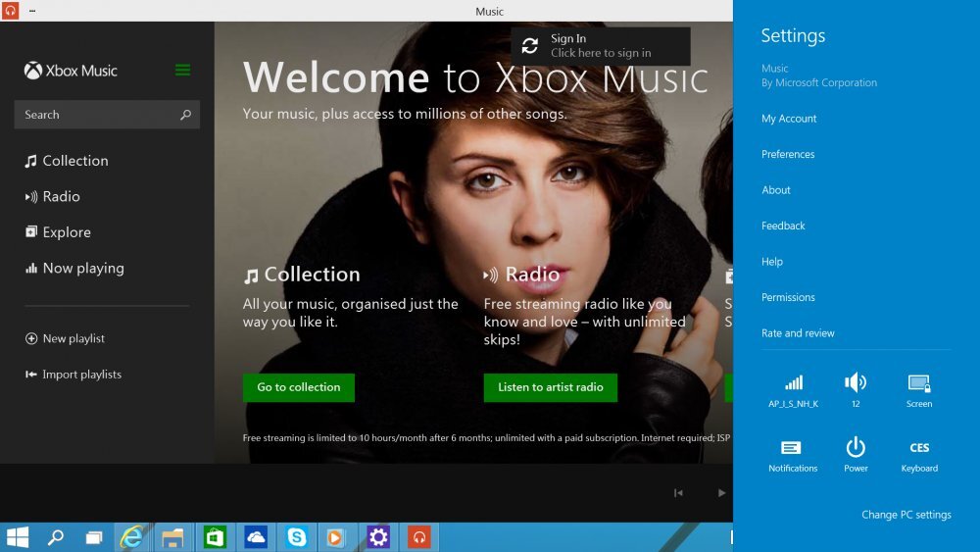This screenshot has width=980, height=552.
Task: Open the Video app taskbar icon
Action: 335,537
